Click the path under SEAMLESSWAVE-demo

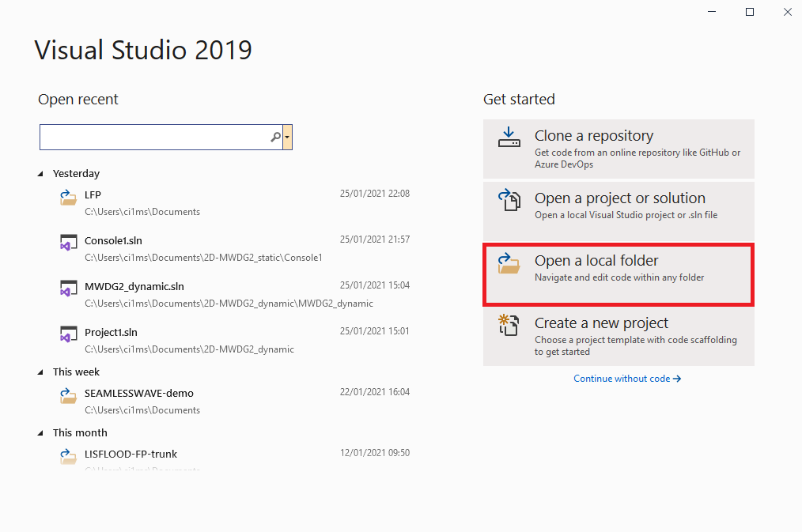coord(142,410)
